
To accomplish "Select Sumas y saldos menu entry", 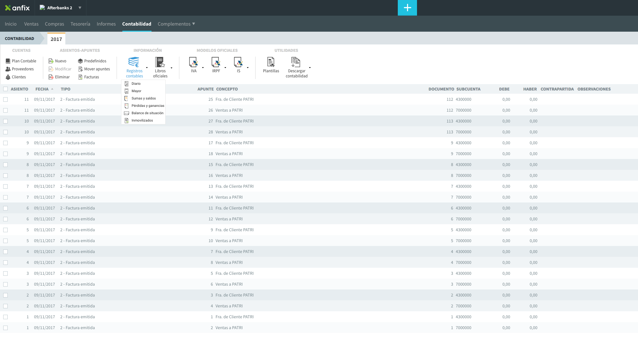I will point(143,98).
